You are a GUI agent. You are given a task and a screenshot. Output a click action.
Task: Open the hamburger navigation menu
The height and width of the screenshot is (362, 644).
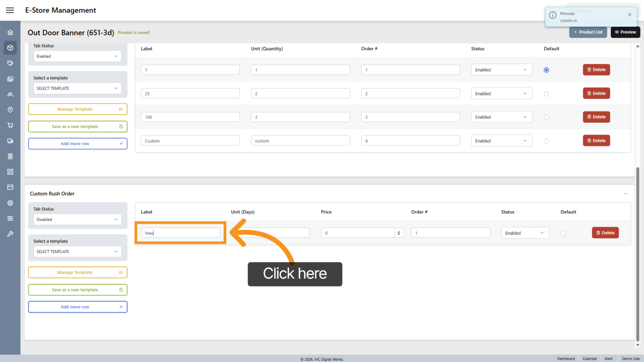click(x=10, y=10)
